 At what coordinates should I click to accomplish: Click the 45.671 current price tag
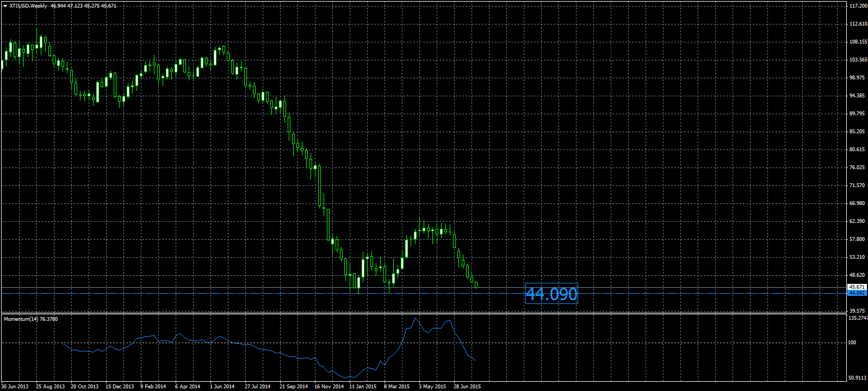857,287
